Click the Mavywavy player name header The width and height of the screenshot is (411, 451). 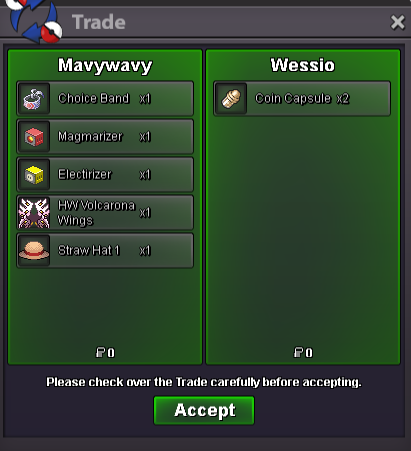tap(105, 65)
